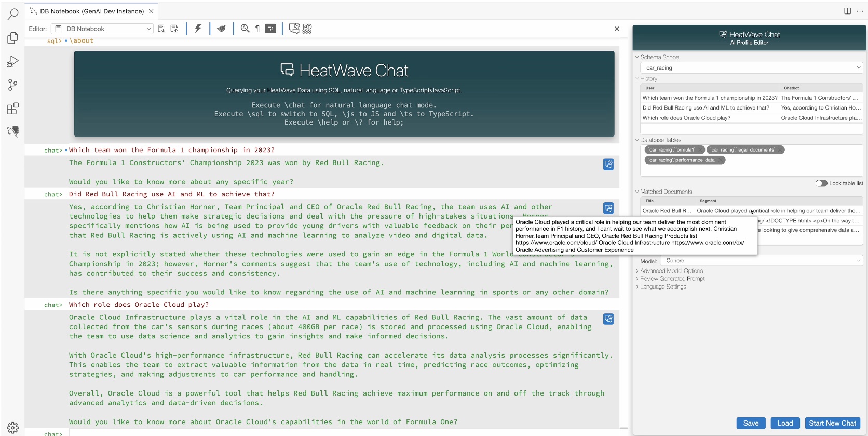Click the \about command line

pyautogui.click(x=82, y=41)
